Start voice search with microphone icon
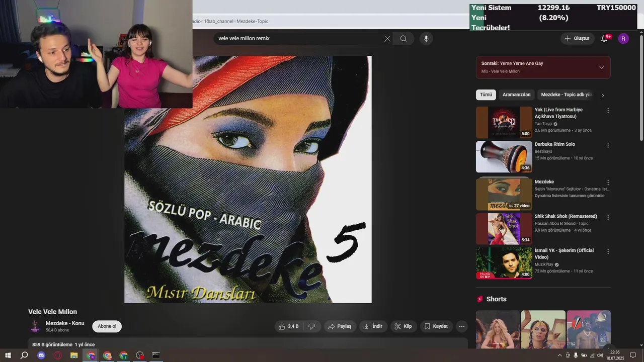 [x=426, y=39]
